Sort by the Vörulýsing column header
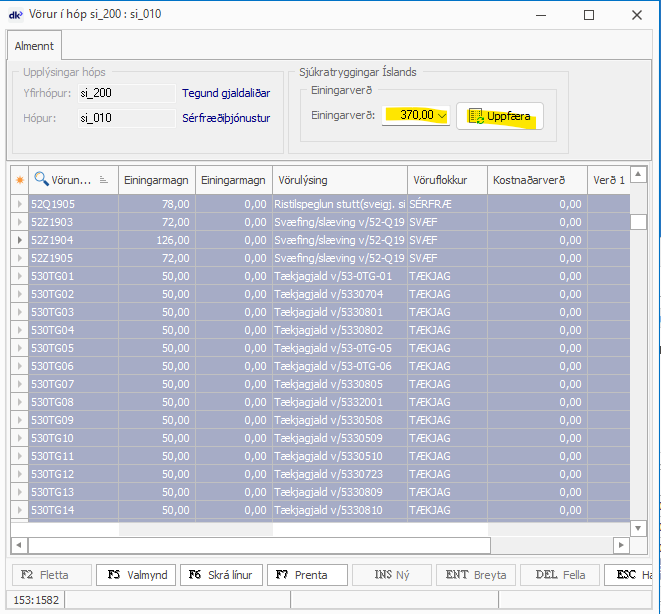 tap(339, 180)
